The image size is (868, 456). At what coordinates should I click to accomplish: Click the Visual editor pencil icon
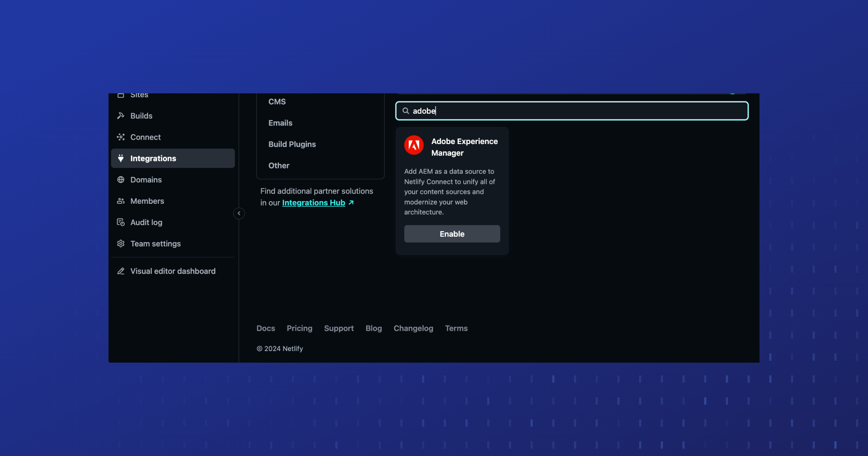click(x=121, y=271)
